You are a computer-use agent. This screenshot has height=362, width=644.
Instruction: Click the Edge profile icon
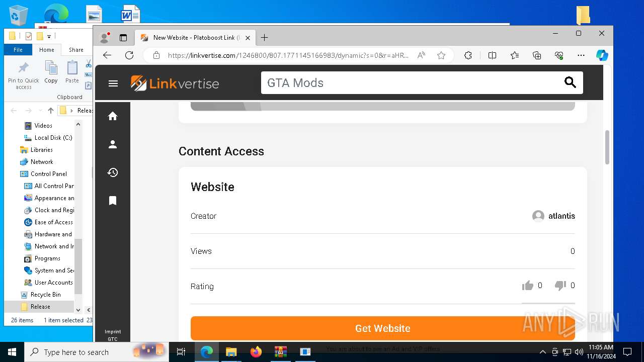[105, 38]
